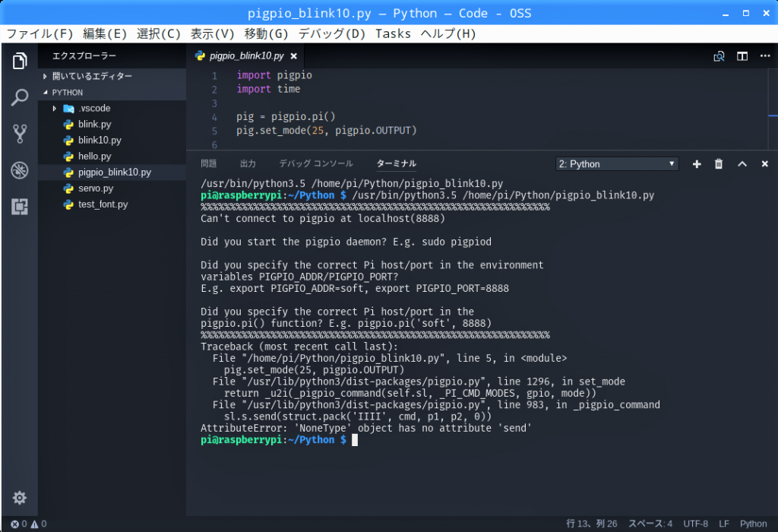This screenshot has height=532, width=778.
Task: Open the 編集(E) menu
Action: click(x=105, y=33)
